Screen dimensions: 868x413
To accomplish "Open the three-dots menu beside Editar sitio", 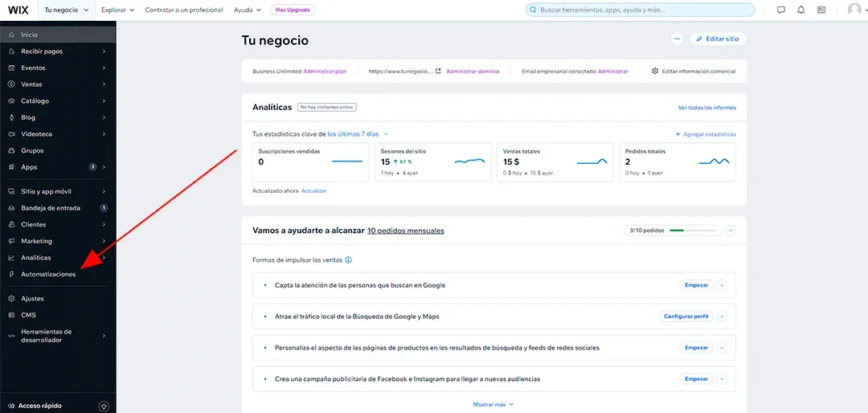I will 677,39.
